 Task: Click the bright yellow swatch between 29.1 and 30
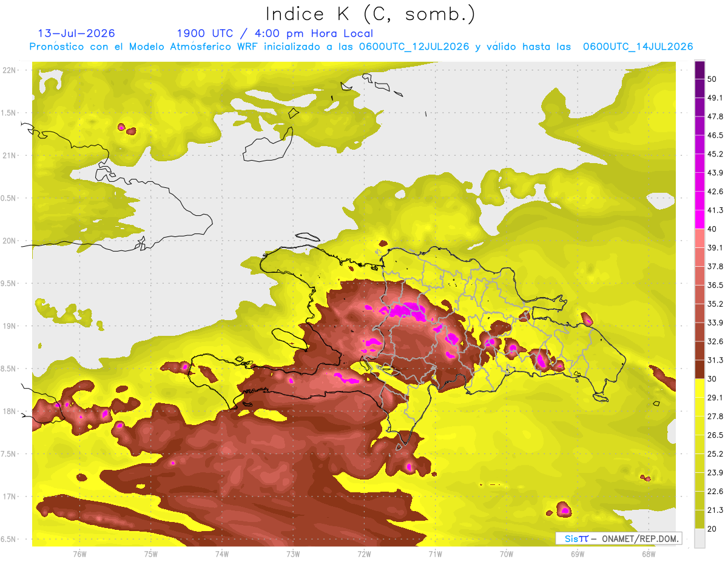click(x=699, y=388)
